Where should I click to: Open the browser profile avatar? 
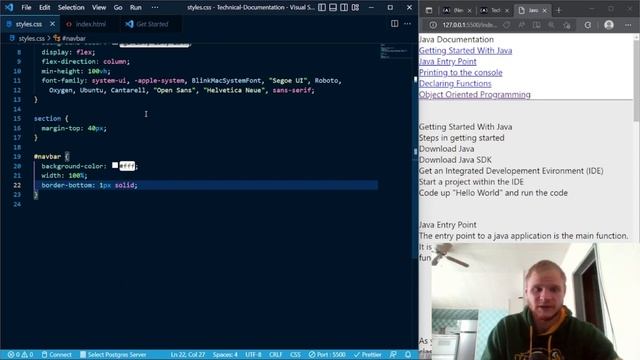(609, 25)
